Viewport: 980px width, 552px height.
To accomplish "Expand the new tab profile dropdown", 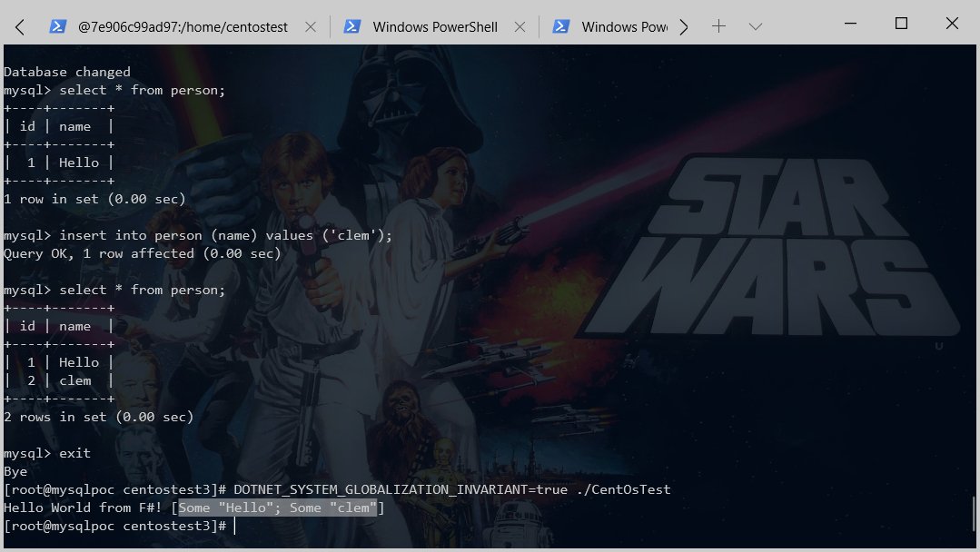I will click(755, 27).
